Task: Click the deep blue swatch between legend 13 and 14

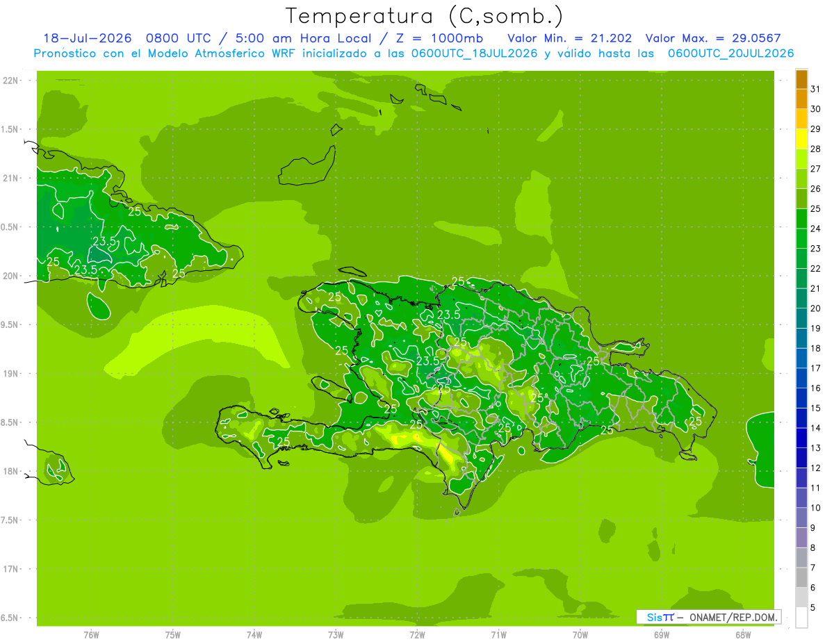Action: point(801,438)
